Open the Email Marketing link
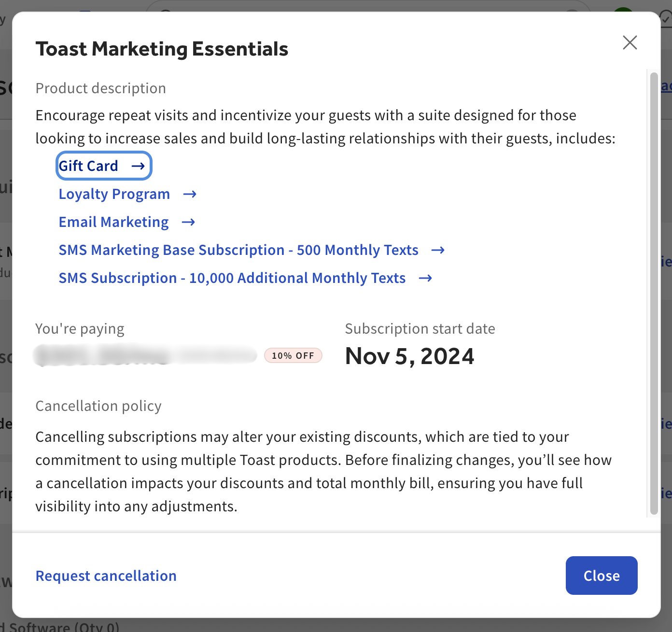The width and height of the screenshot is (672, 632). point(114,222)
